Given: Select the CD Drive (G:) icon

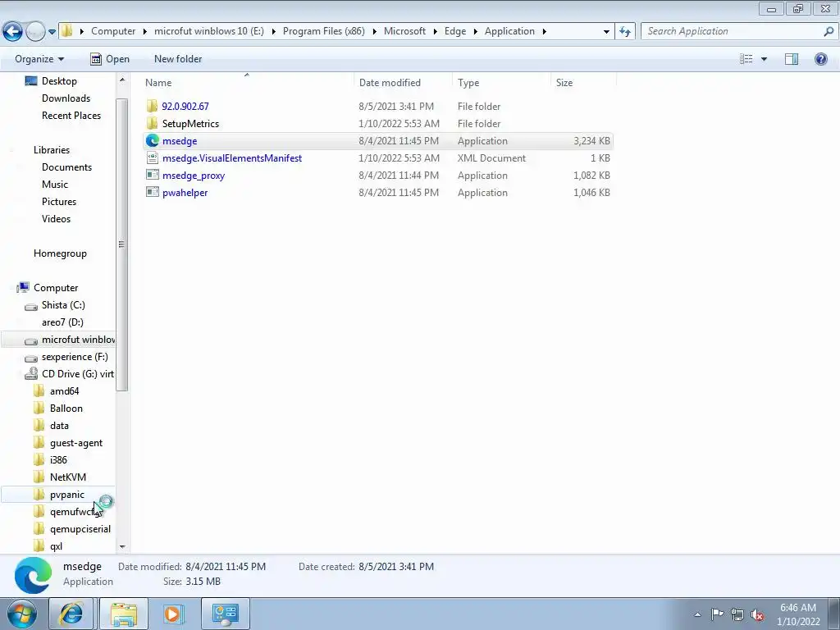Looking at the screenshot, I should [31, 374].
